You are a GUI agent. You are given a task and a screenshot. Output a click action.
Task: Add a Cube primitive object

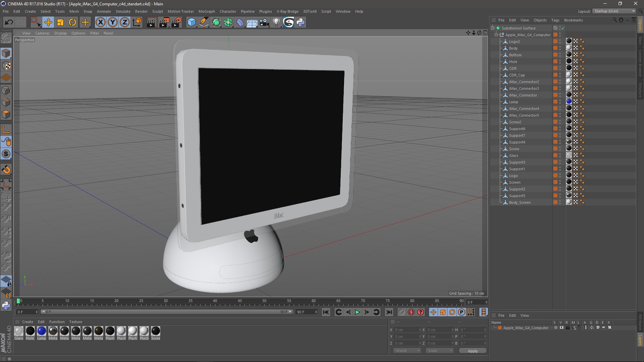point(192,22)
